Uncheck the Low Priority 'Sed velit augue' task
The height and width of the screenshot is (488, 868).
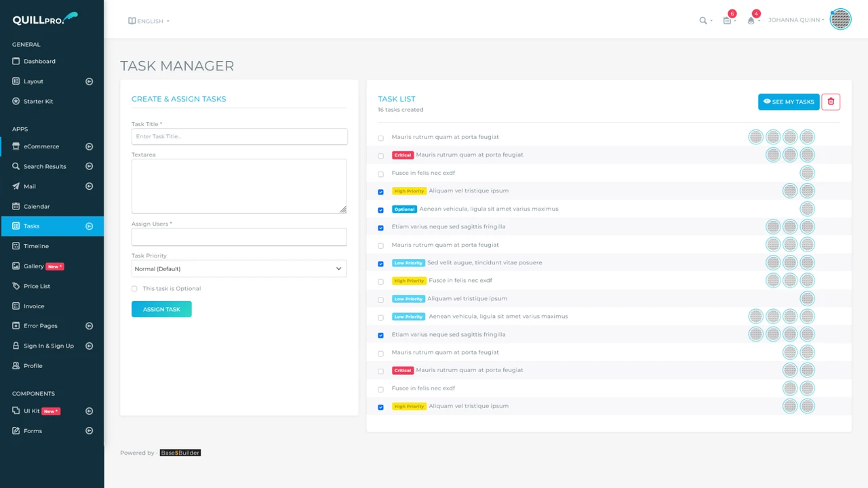[380, 264]
